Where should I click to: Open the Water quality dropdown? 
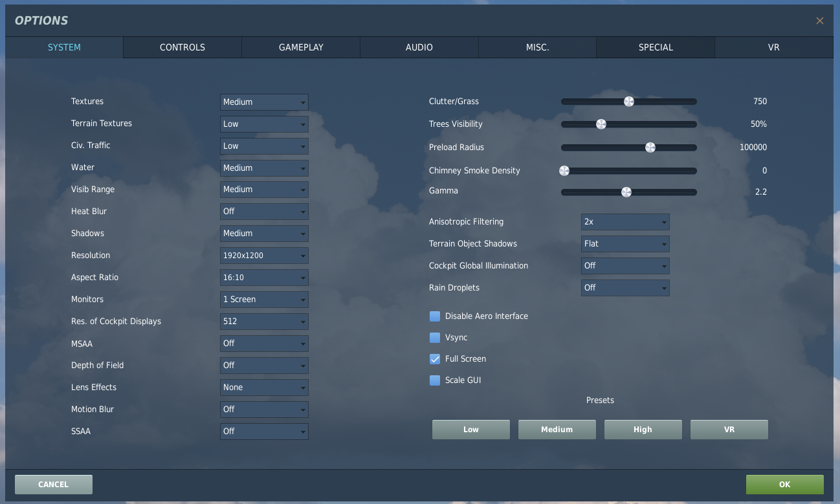click(x=264, y=168)
